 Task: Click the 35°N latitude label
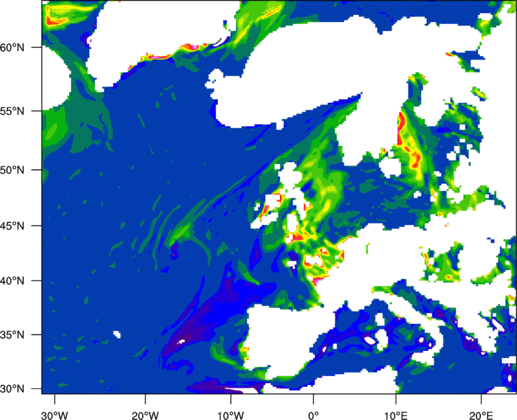[x=12, y=335]
